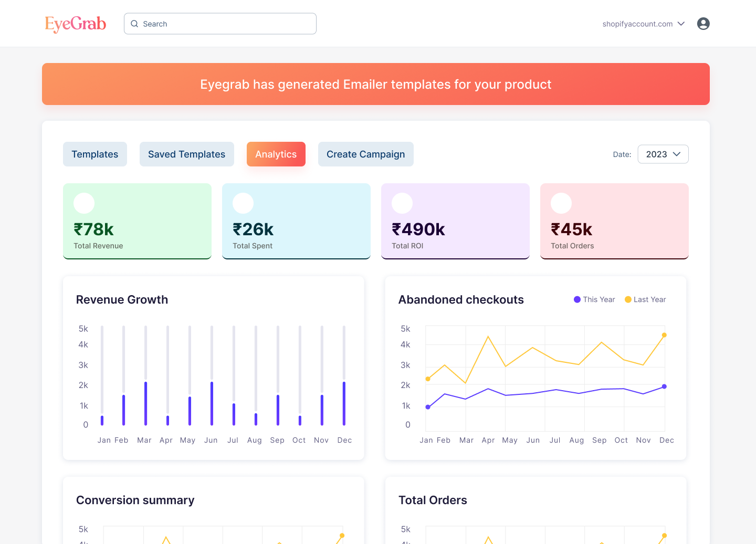Switch to the Templates tab
756x544 pixels.
pyautogui.click(x=95, y=154)
